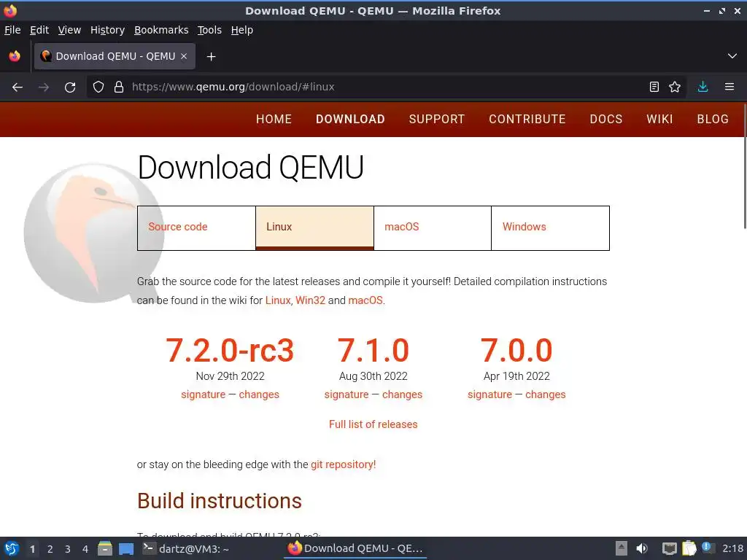Image resolution: width=747 pixels, height=560 pixels.
Task: Bookmark this page with the star
Action: [675, 87]
